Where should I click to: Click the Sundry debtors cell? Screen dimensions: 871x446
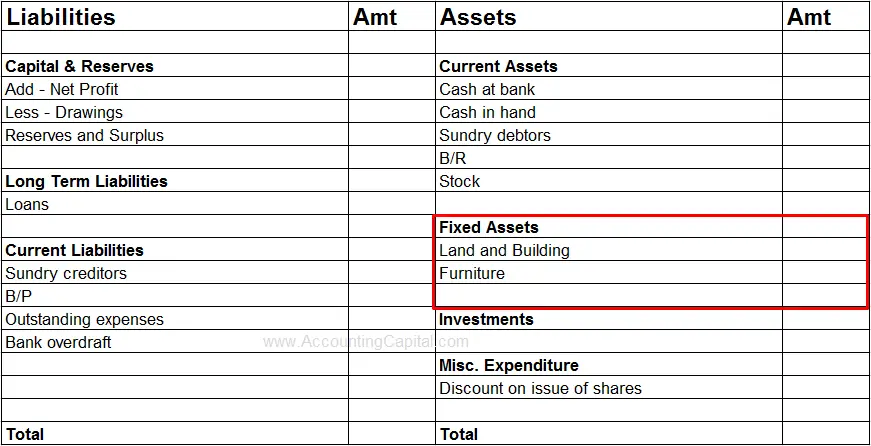[x=495, y=135]
